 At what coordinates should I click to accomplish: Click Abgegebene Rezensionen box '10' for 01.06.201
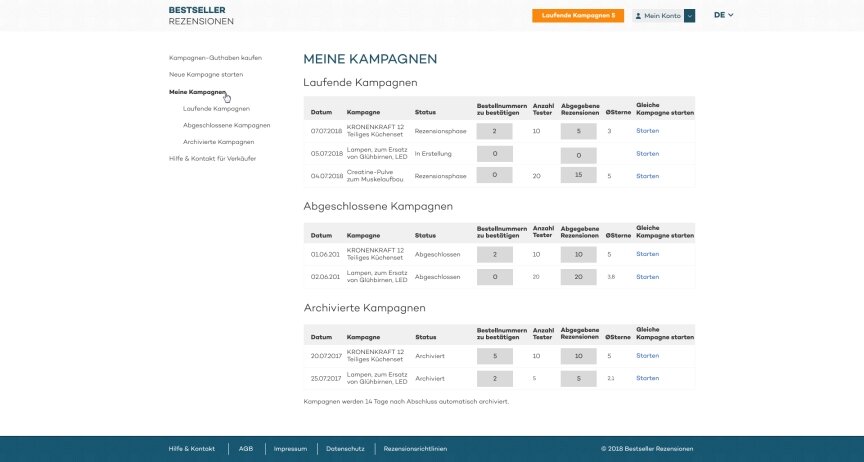point(579,254)
